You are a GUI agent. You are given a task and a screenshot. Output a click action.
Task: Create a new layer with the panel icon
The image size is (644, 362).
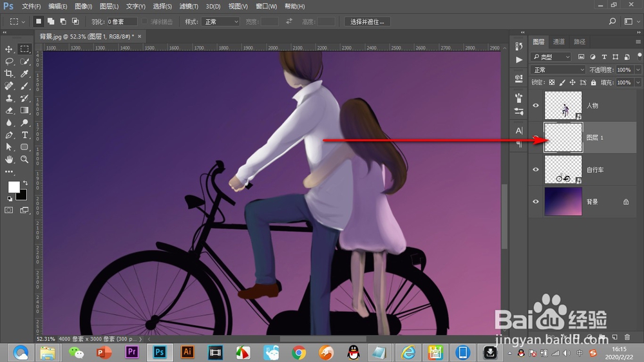615,337
